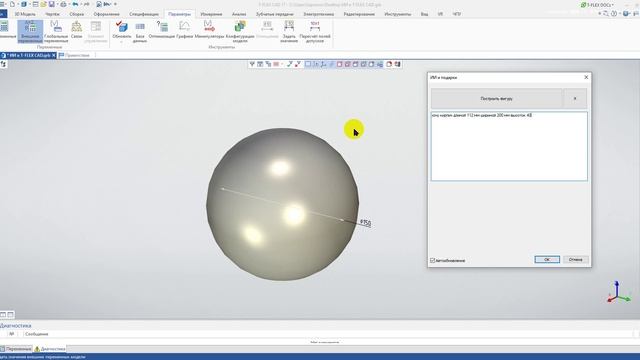Switch to the Чертёж ribbon tab
The height and width of the screenshot is (360, 640).
[x=52, y=14]
